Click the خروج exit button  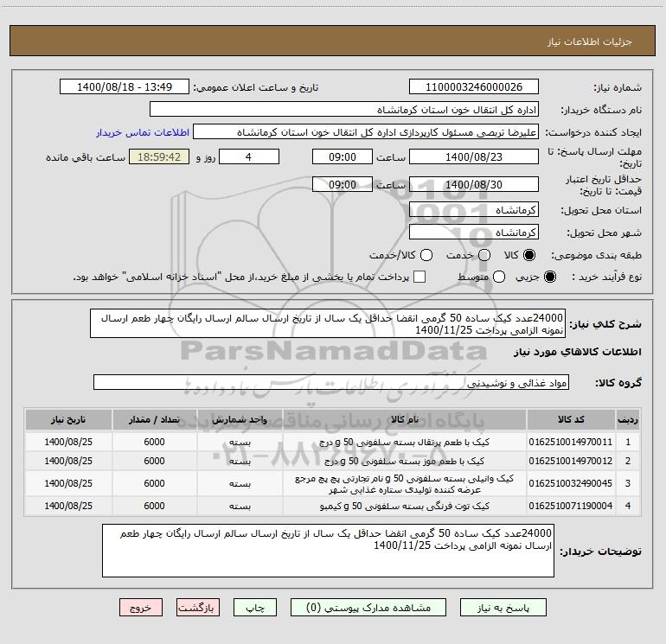point(141,608)
